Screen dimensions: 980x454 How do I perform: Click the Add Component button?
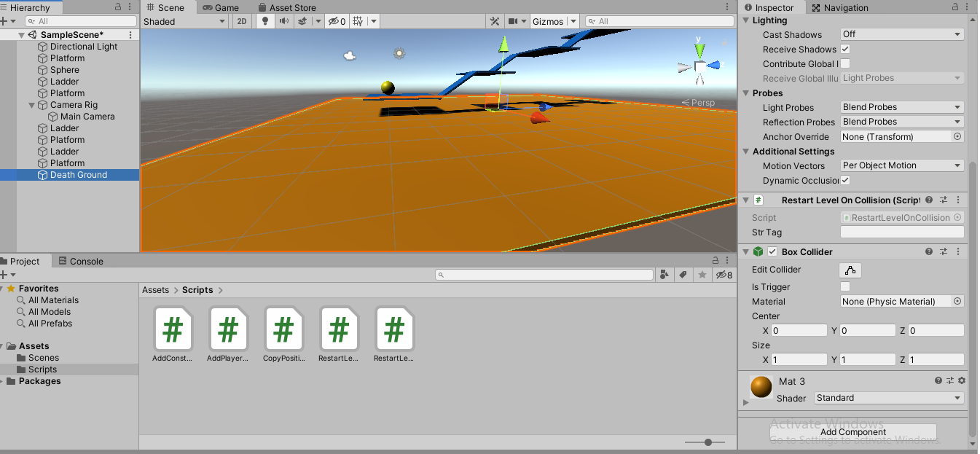point(852,431)
